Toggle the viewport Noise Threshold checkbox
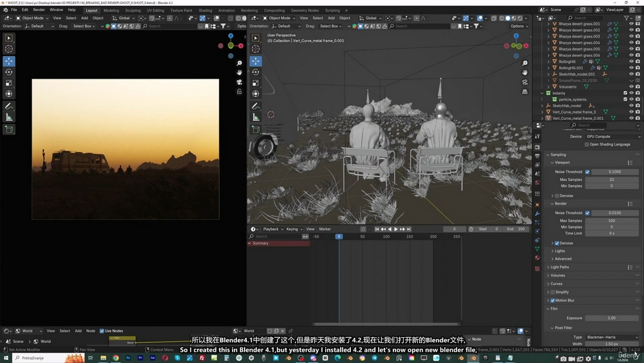644x363 pixels. [587, 172]
